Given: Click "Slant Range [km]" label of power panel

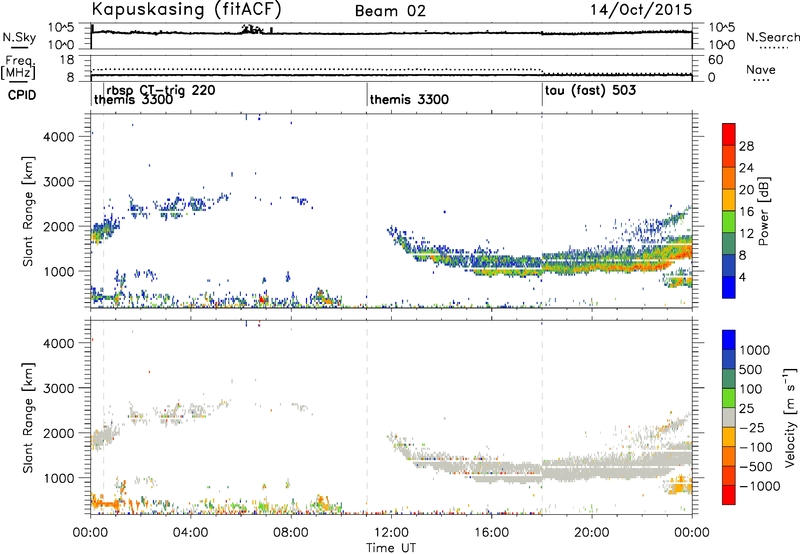Looking at the screenshot, I should [x=29, y=211].
